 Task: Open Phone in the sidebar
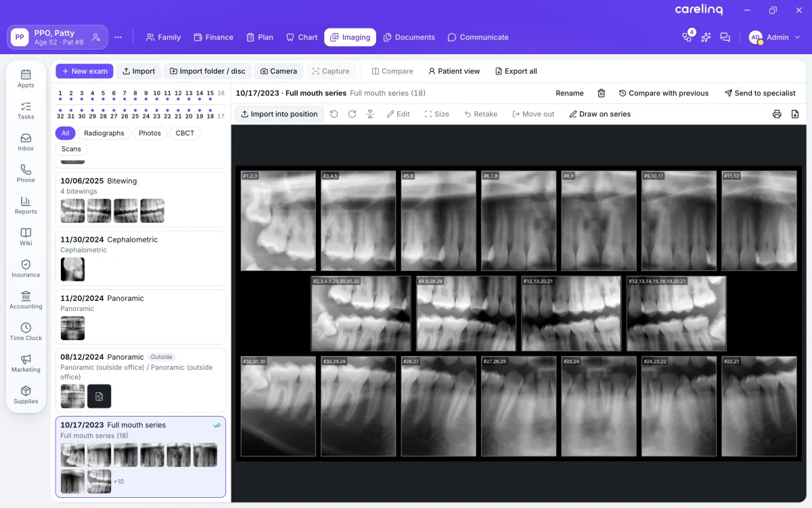[26, 173]
